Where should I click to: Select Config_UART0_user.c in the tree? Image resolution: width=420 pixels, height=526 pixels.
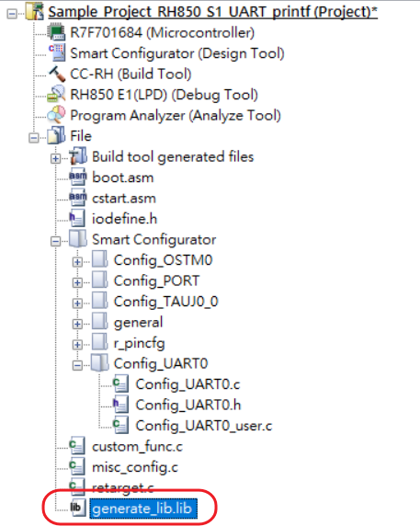pos(204,426)
